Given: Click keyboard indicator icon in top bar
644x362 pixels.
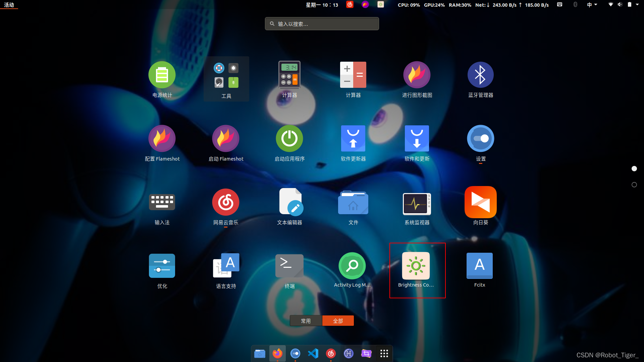Looking at the screenshot, I should click(559, 4).
